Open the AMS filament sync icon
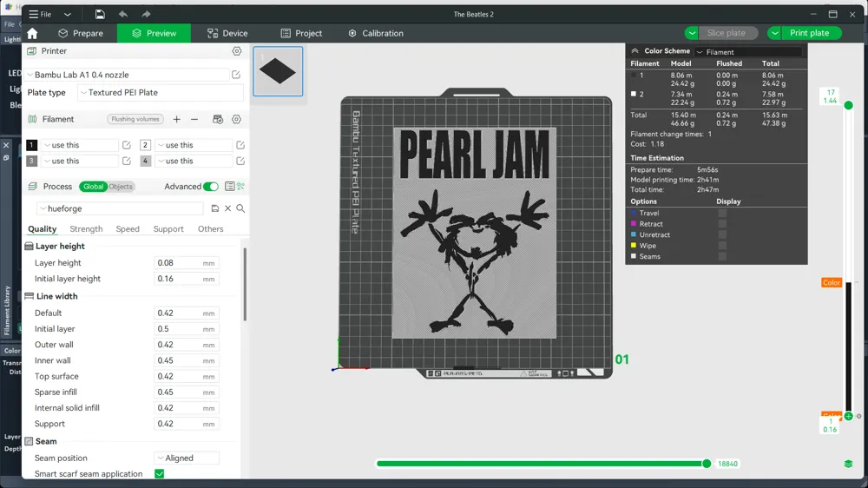The width and height of the screenshot is (868, 488). (x=218, y=119)
